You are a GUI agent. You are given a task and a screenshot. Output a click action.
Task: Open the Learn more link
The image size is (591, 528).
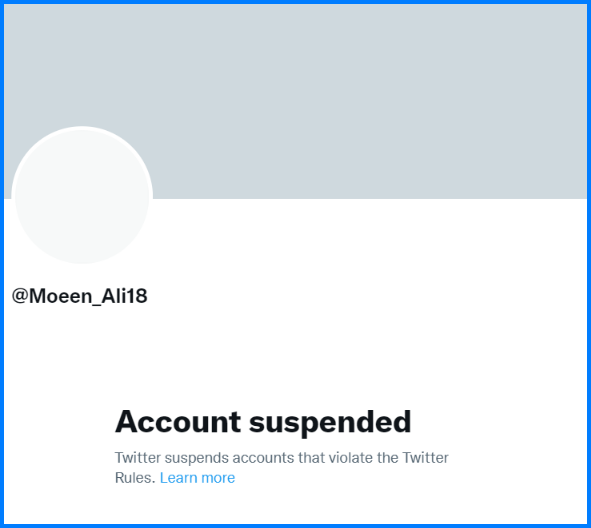click(197, 478)
